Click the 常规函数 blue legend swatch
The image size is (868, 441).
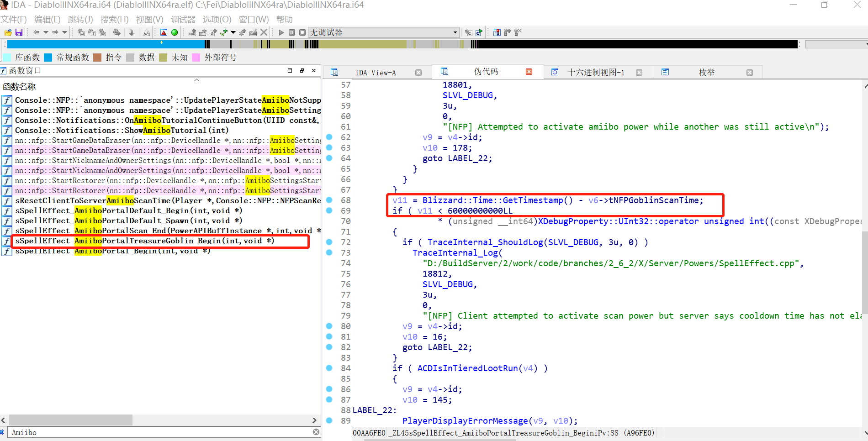(48, 58)
